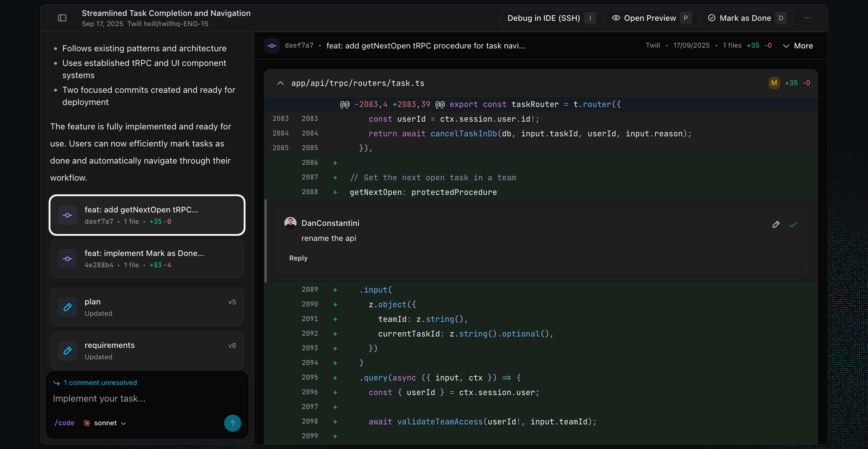Collapse the app/api/trpc/routers/task.ts file diff
Screen dimensions: 868x449
click(x=280, y=83)
